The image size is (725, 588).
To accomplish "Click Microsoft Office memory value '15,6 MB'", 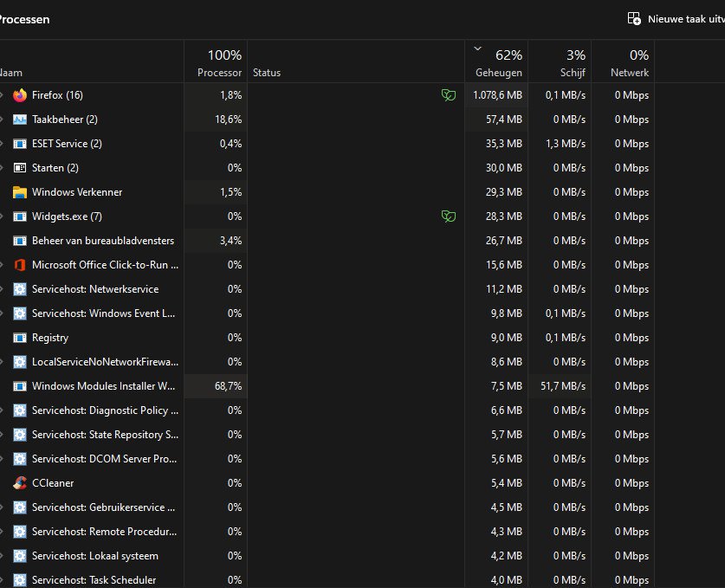I will tap(504, 265).
